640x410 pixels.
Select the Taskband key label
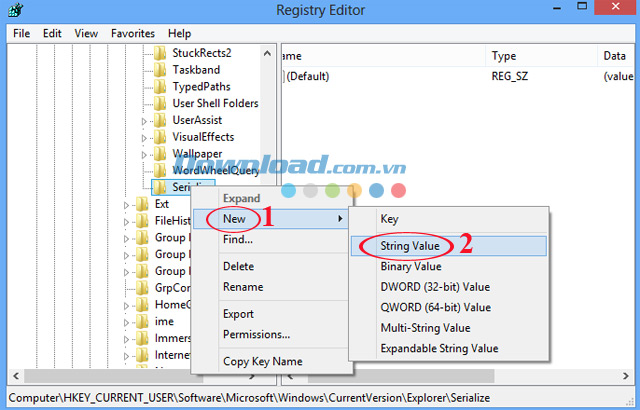point(196,70)
